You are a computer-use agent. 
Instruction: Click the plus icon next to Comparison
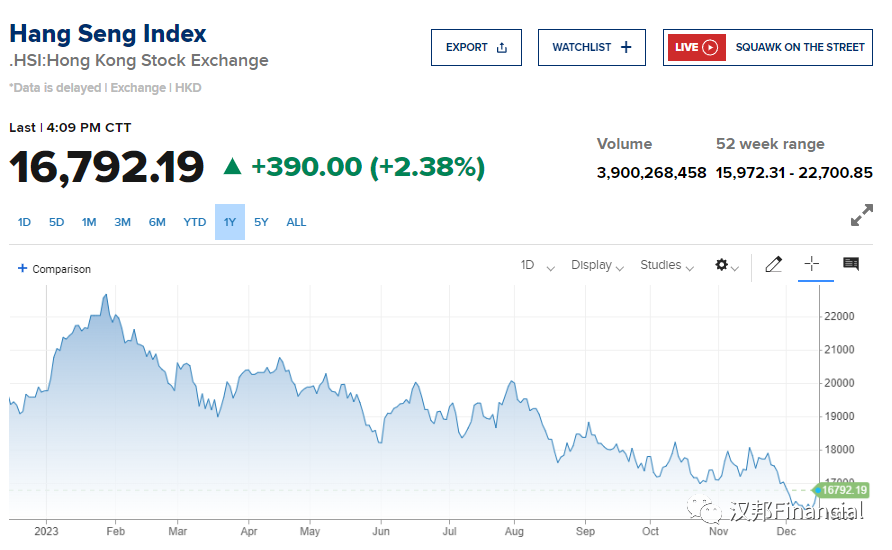(23, 269)
